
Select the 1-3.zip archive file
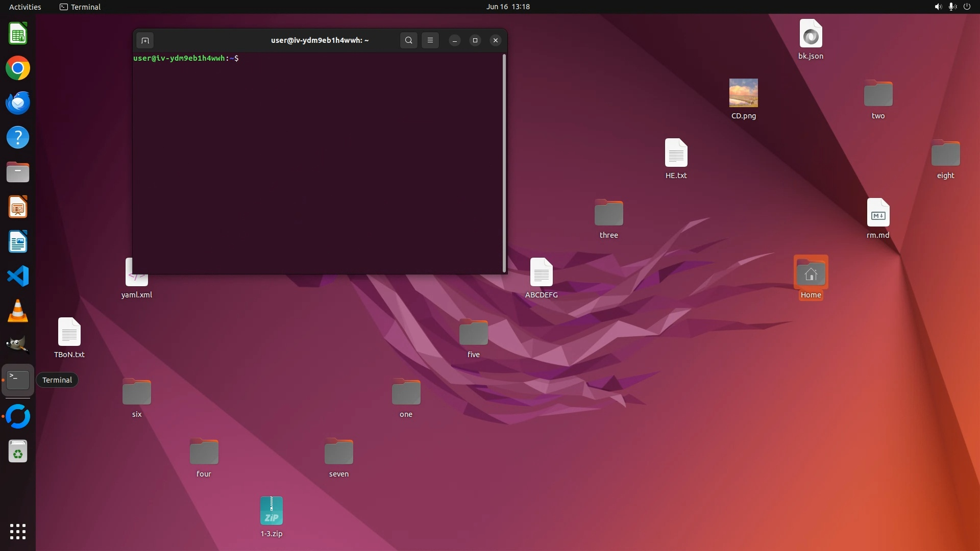tap(272, 511)
